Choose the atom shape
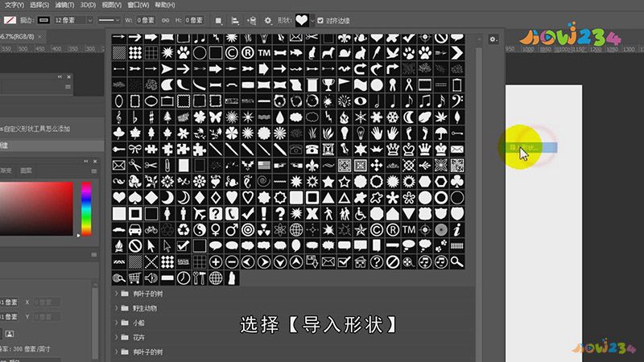The image size is (644, 362). pyautogui.click(x=279, y=230)
